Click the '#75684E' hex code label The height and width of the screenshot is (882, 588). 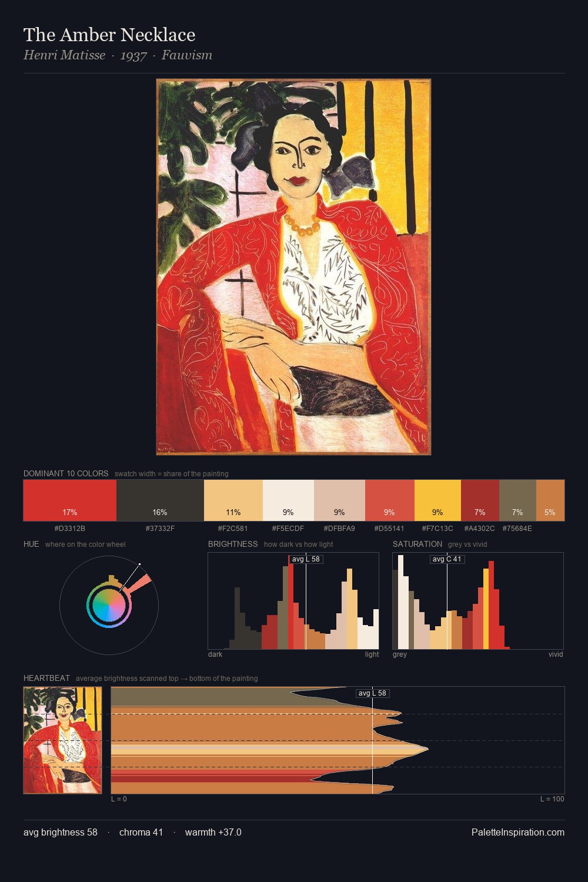(x=517, y=528)
